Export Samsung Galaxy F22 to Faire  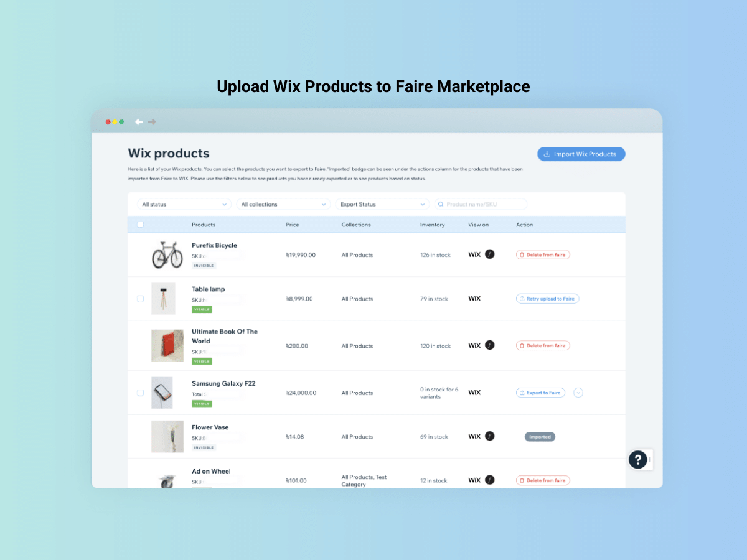(x=540, y=393)
